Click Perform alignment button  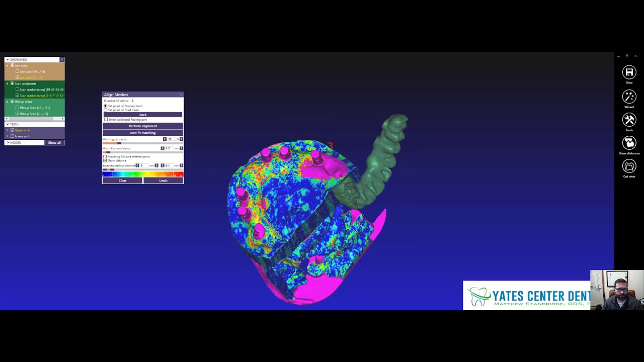pyautogui.click(x=143, y=126)
